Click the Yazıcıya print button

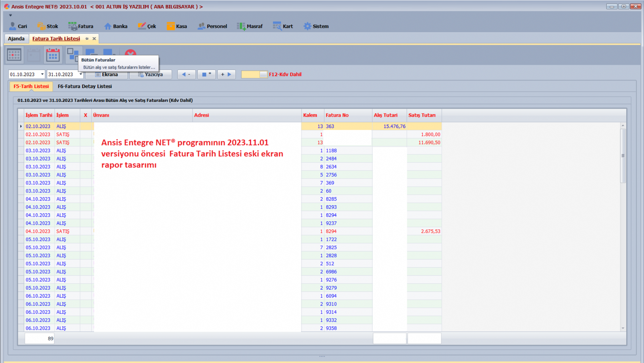150,74
